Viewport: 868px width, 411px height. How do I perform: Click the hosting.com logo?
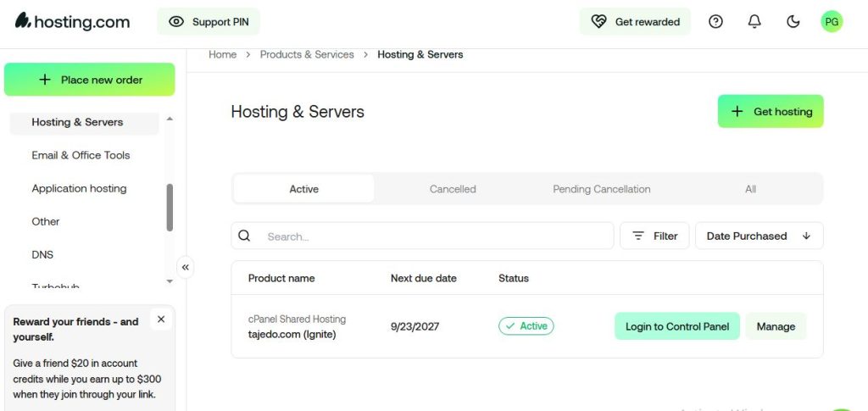click(x=72, y=21)
